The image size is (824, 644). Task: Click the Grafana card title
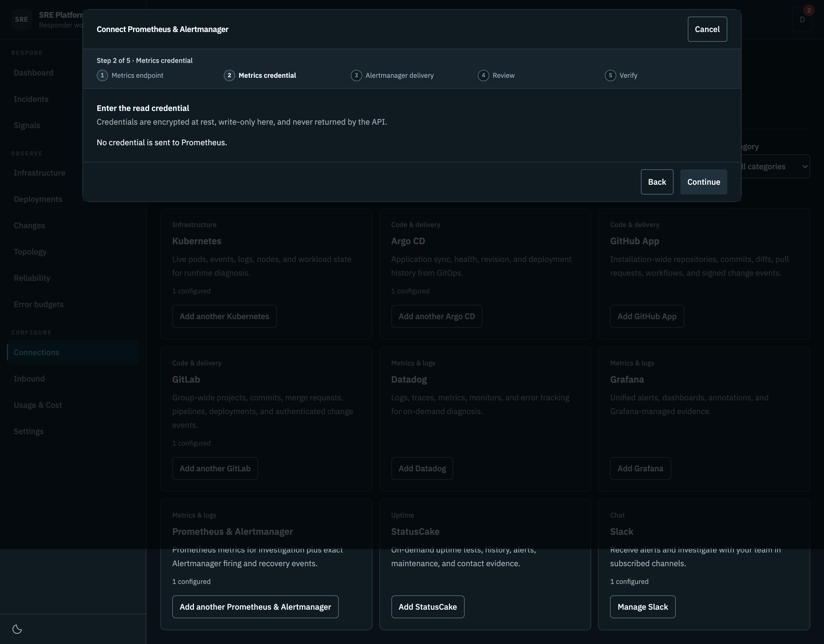tap(627, 380)
